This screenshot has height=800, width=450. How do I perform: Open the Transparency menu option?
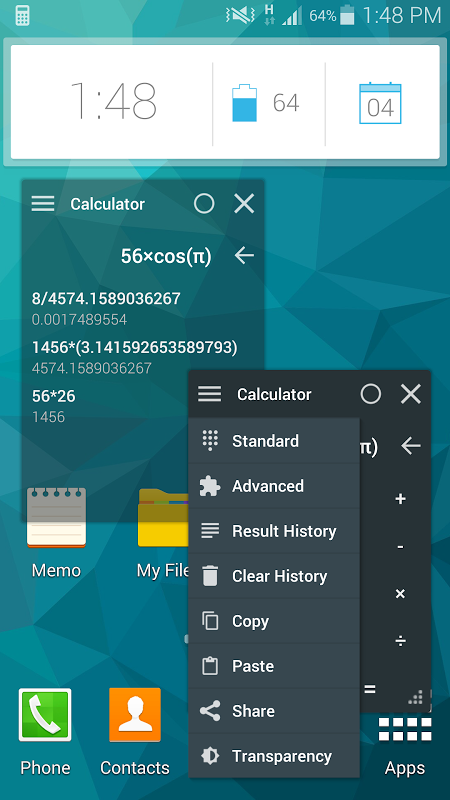coord(274,756)
